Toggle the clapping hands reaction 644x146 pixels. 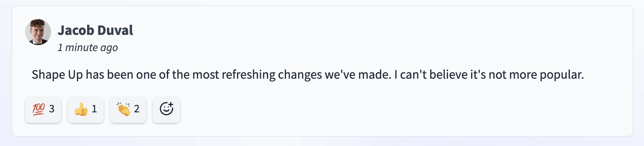128,109
